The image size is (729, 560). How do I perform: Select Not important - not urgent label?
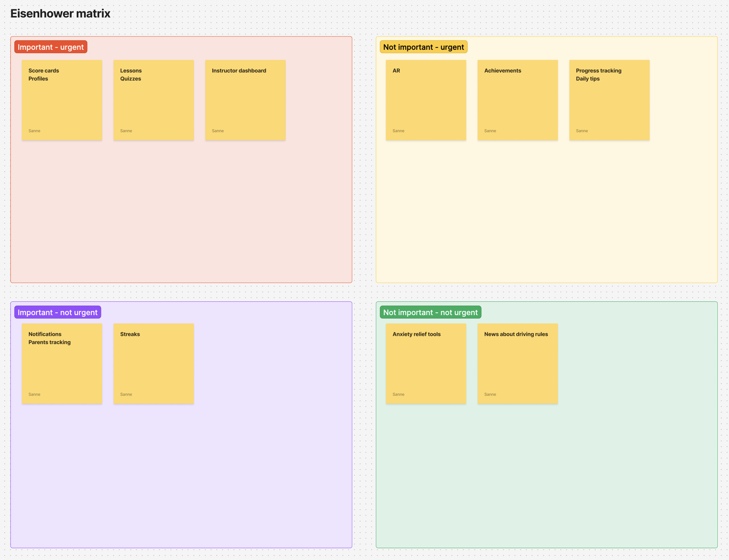point(430,312)
